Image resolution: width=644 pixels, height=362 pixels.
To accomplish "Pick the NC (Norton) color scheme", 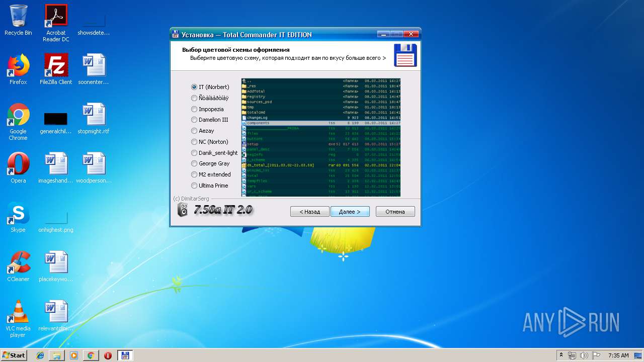I will click(x=209, y=142).
